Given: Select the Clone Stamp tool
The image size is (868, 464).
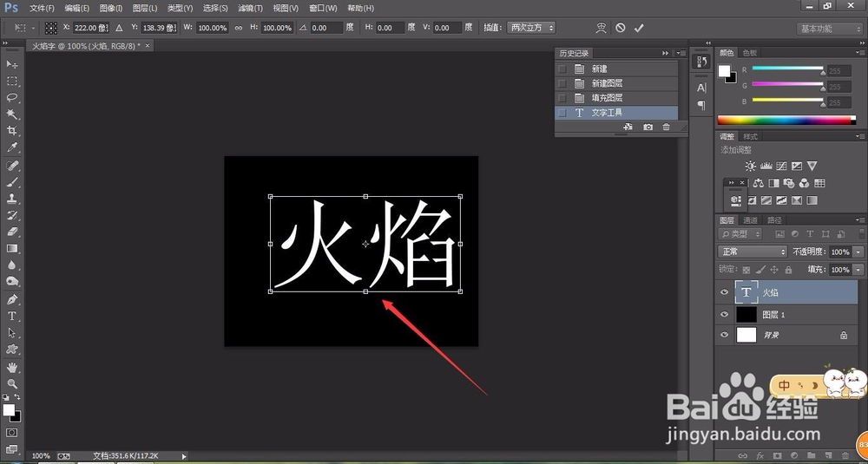Looking at the screenshot, I should 11,199.
